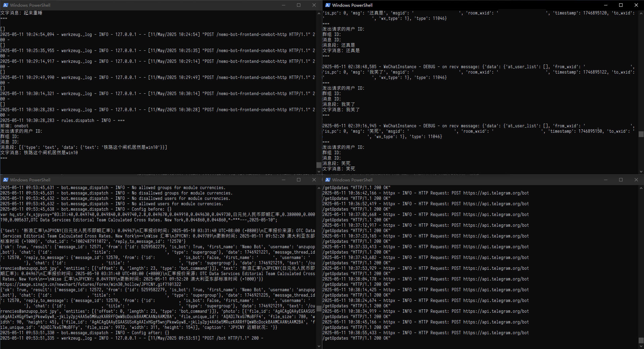Viewport: 644px width, 349px height.
Task: Click the scrollbar thumb in the WeChatInstance window
Action: 641,134
